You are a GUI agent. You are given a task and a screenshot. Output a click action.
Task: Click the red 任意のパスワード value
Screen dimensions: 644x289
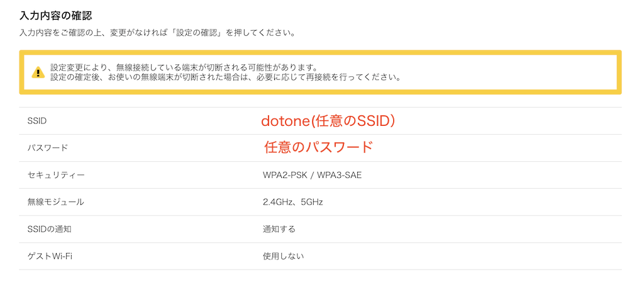click(318, 147)
